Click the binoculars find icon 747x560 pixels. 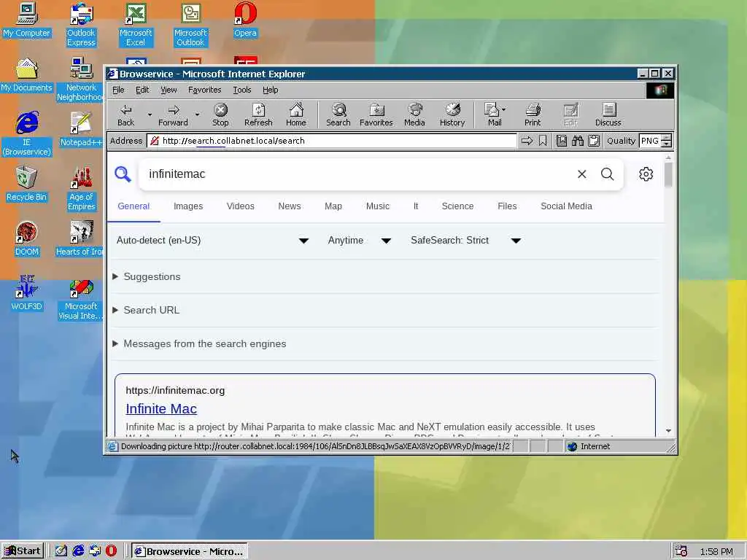pyautogui.click(x=578, y=141)
